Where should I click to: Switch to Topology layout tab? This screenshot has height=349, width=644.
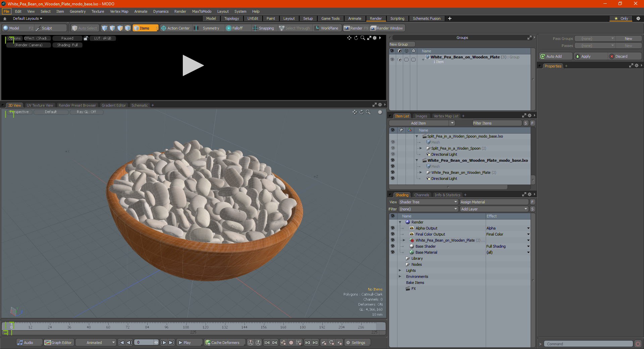click(x=231, y=18)
